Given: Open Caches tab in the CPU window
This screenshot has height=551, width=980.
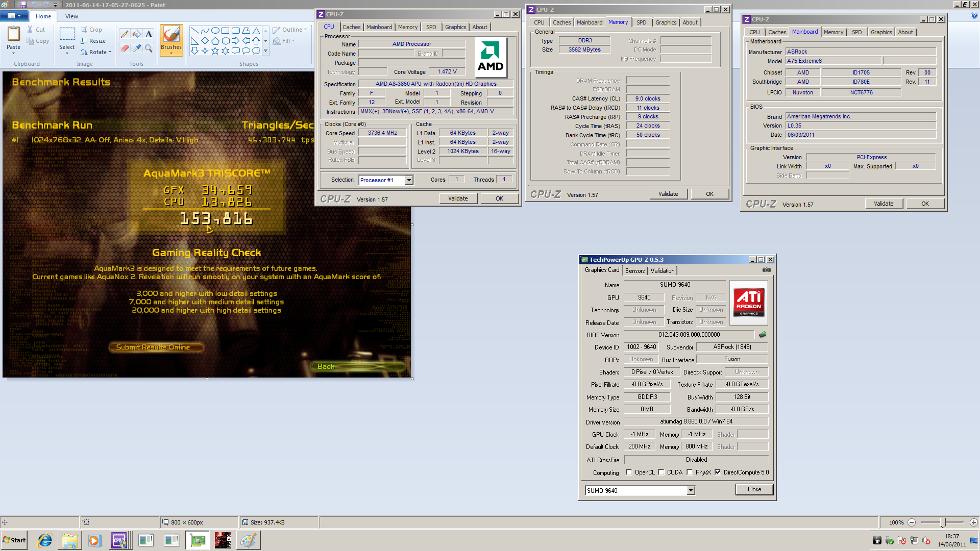Looking at the screenshot, I should [351, 27].
